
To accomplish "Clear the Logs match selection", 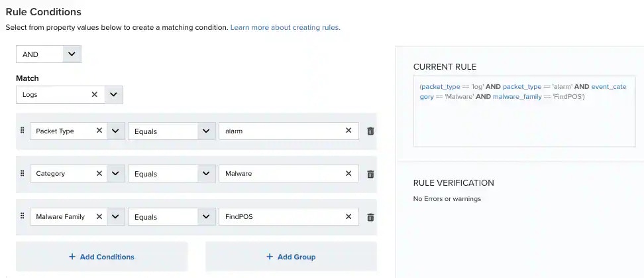I will (x=95, y=95).
